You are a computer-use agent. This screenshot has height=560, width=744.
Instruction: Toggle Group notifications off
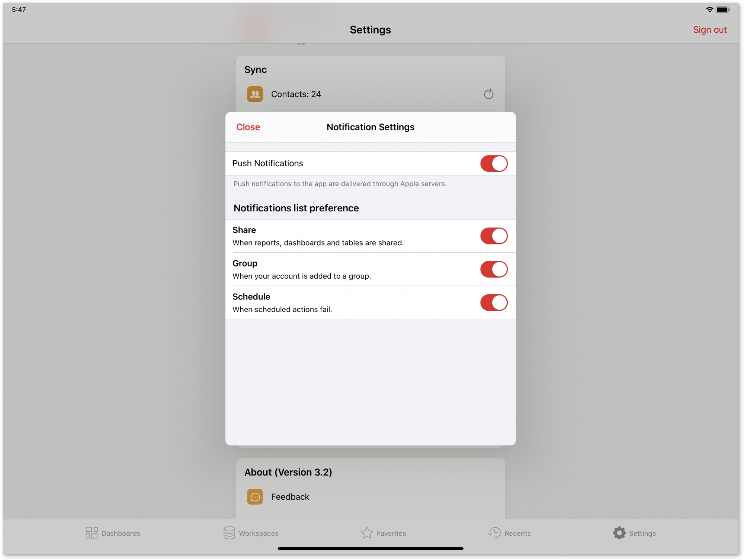click(494, 269)
